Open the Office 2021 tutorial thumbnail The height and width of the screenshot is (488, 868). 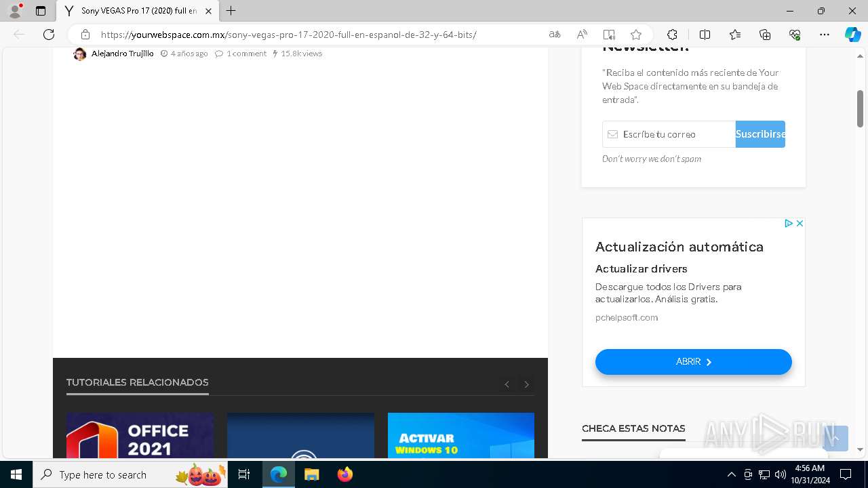tap(140, 435)
